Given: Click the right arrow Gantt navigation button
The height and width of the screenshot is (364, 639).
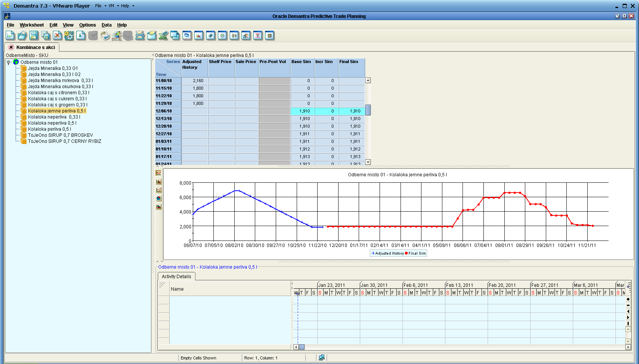Looking at the screenshot, I should pos(628,317).
